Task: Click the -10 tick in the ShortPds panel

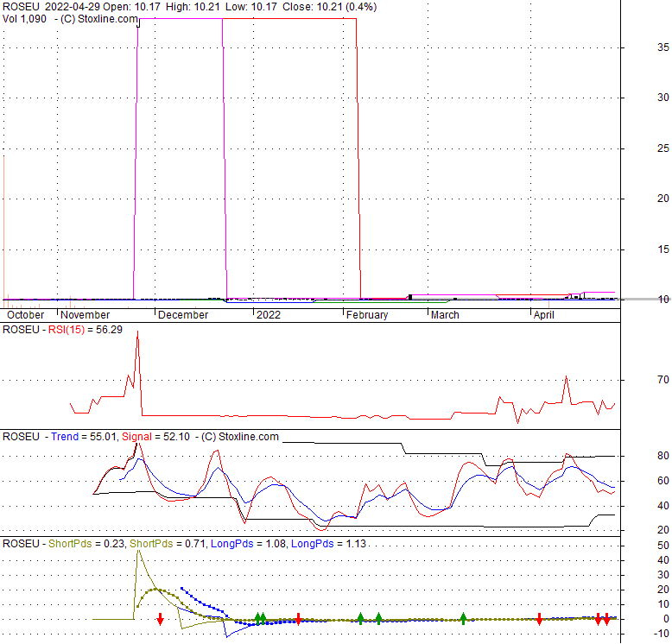Action: [x=663, y=634]
